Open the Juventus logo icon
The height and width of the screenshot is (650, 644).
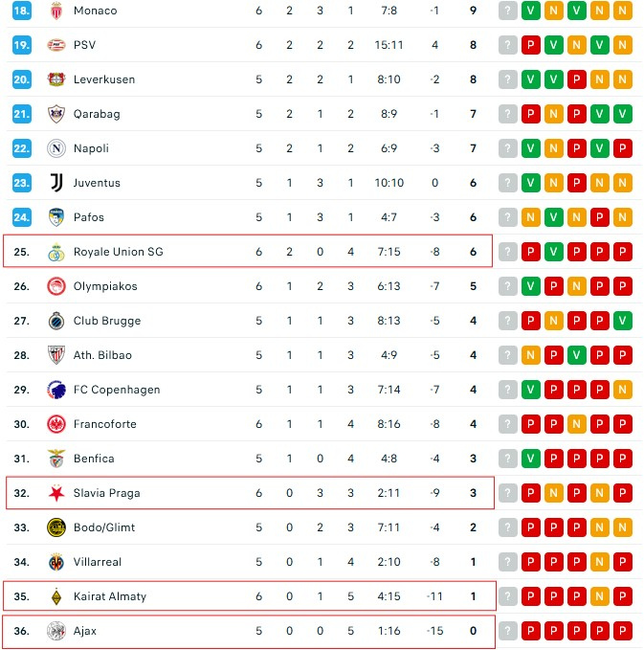(56, 183)
